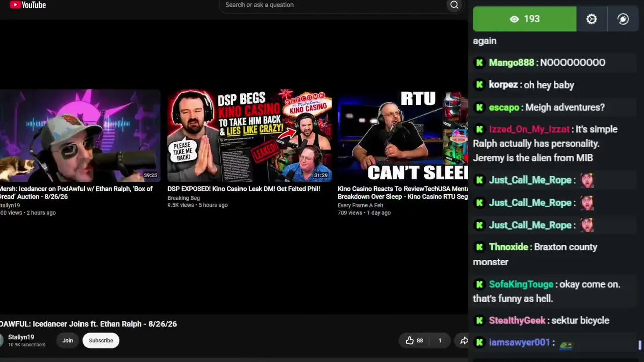Click the dislike count showing 1

coord(440,340)
